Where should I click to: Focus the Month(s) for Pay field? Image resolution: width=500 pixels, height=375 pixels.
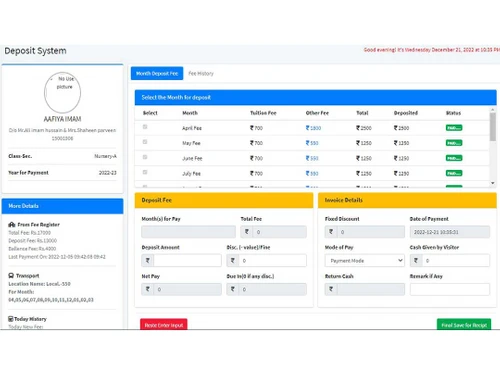[188, 232]
